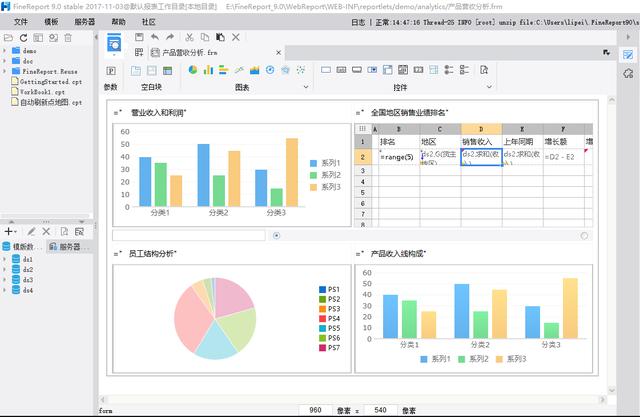The width and height of the screenshot is (640, 417).
Task: Expand dataset ds2
Action: tap(4, 269)
